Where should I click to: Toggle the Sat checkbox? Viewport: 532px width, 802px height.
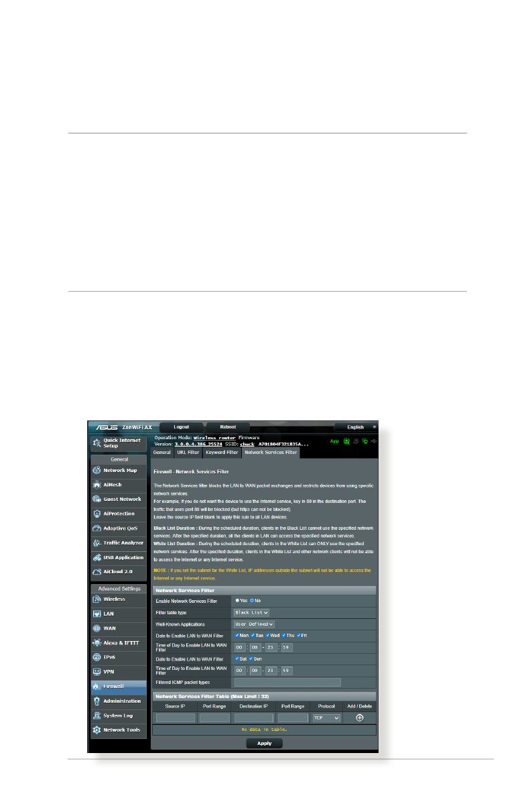pos(237,659)
